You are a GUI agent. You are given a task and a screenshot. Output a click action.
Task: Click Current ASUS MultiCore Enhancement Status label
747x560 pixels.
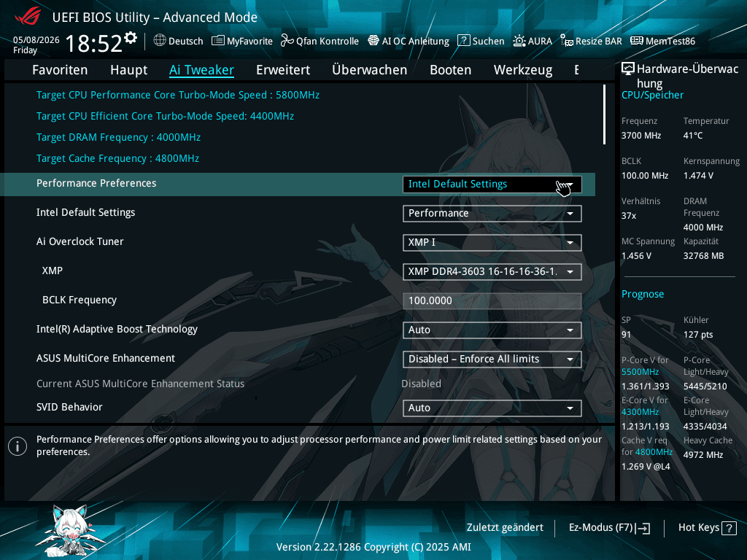click(x=141, y=384)
